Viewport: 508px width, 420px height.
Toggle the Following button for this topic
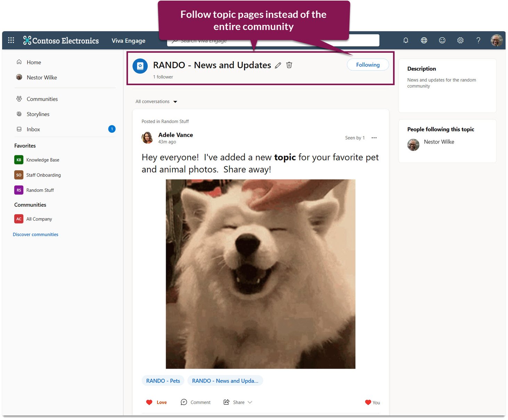point(368,65)
